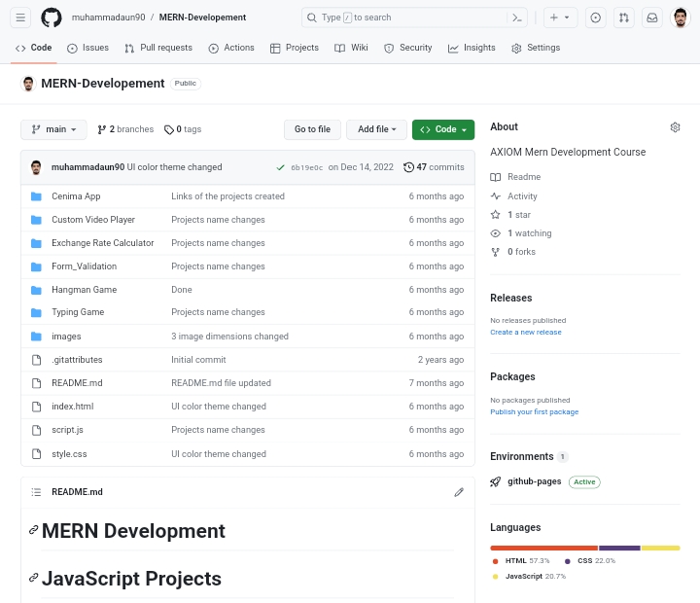Open the 47 commits history link
The image size is (700, 603).
[x=434, y=167]
